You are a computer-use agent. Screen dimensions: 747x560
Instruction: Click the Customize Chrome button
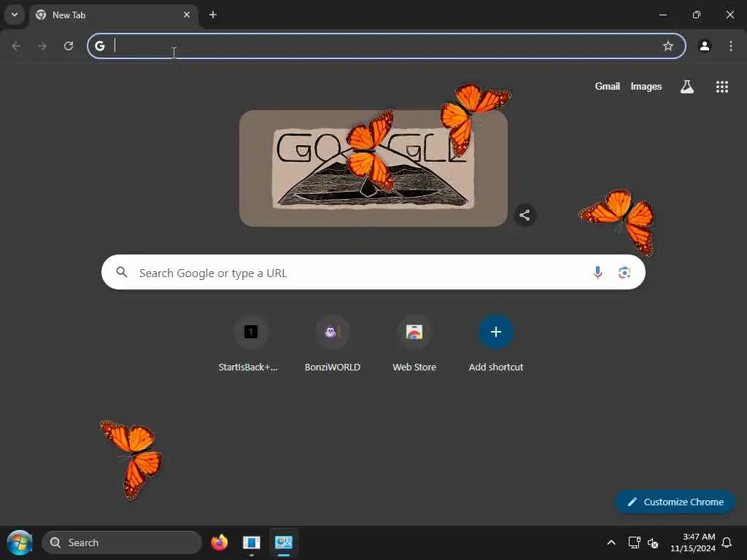pyautogui.click(x=675, y=502)
